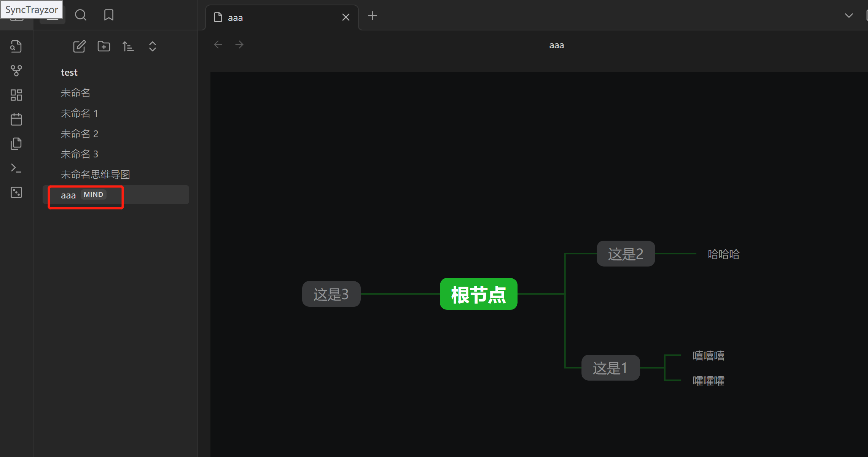868x457 pixels.
Task: Open graph view ribbon icon
Action: pyautogui.click(x=16, y=70)
